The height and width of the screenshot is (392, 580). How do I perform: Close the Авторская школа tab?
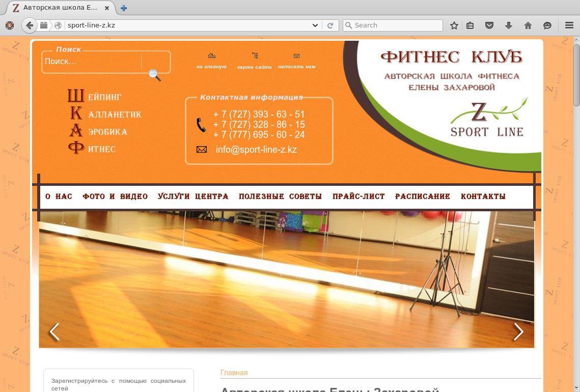tap(106, 8)
